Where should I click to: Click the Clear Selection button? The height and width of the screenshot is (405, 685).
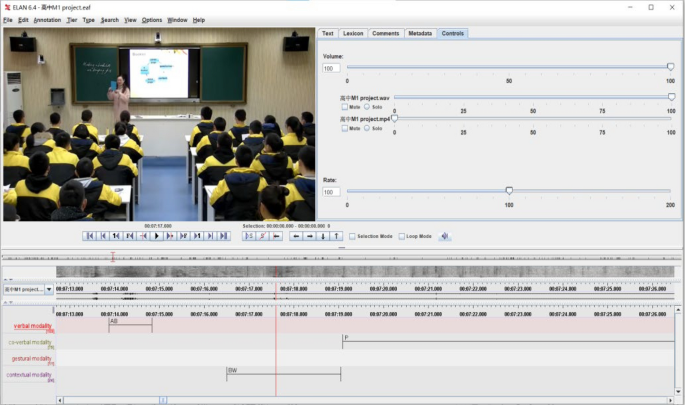263,236
